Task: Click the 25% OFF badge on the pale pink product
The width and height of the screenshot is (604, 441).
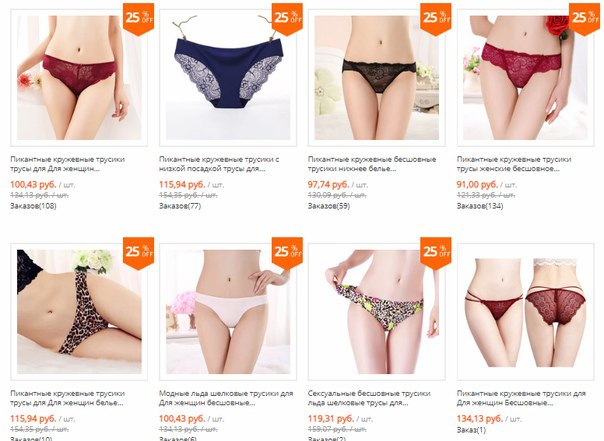Action: 287,253
